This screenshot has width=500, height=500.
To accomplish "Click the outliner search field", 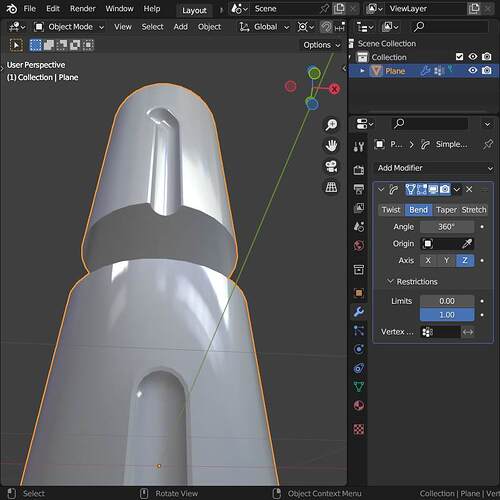I will [450, 27].
